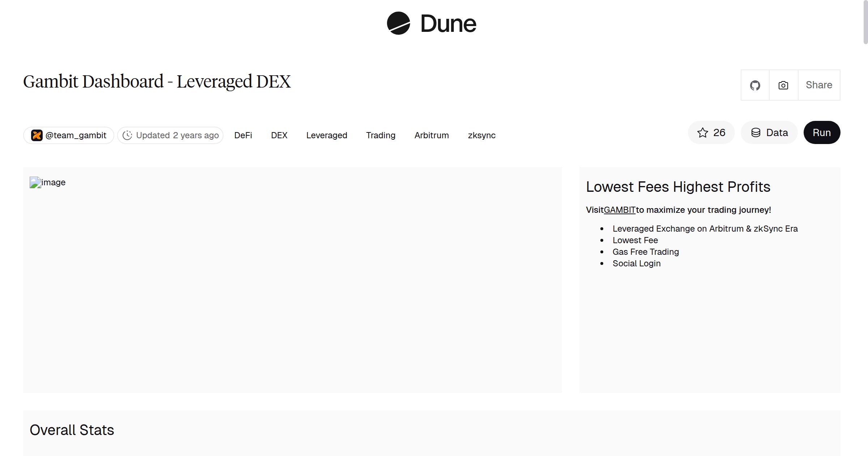
Task: Click the camera screenshot icon
Action: tap(783, 85)
